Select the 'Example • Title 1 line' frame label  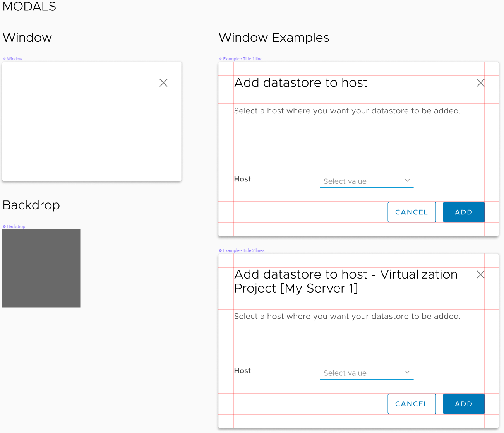coord(243,59)
